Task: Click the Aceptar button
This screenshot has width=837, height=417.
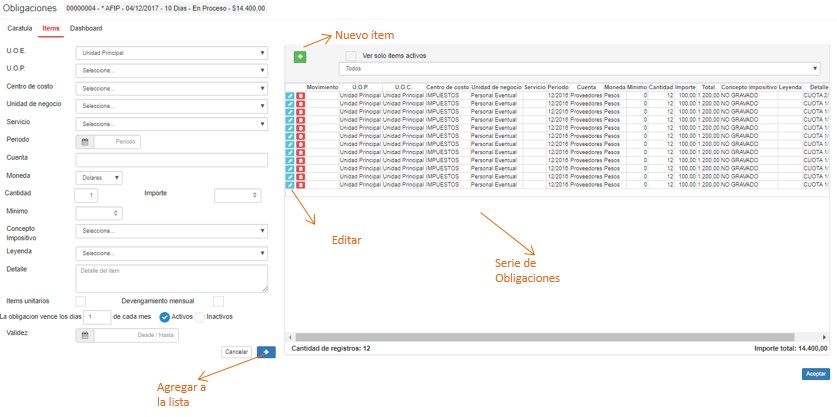Action: tap(816, 374)
